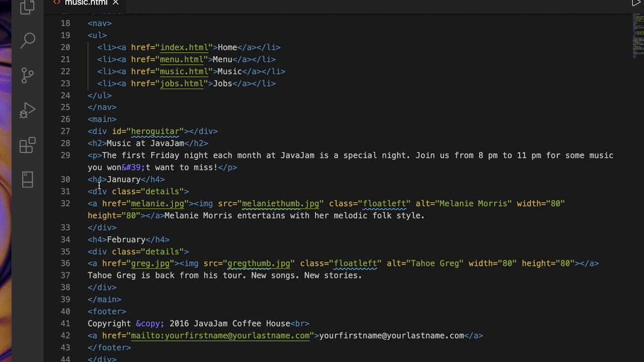Click line number 40
The image size is (644, 362).
tap(65, 312)
